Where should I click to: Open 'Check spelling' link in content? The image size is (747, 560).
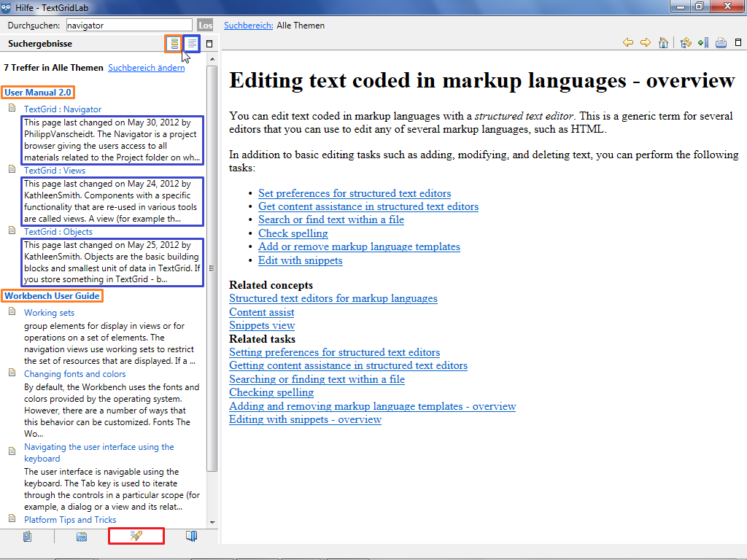293,233
